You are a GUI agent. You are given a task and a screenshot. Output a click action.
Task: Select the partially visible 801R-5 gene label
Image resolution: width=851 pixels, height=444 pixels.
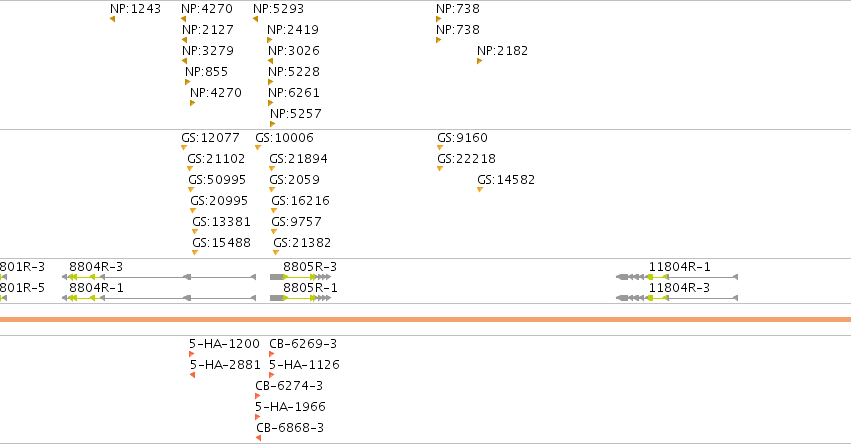click(x=22, y=288)
